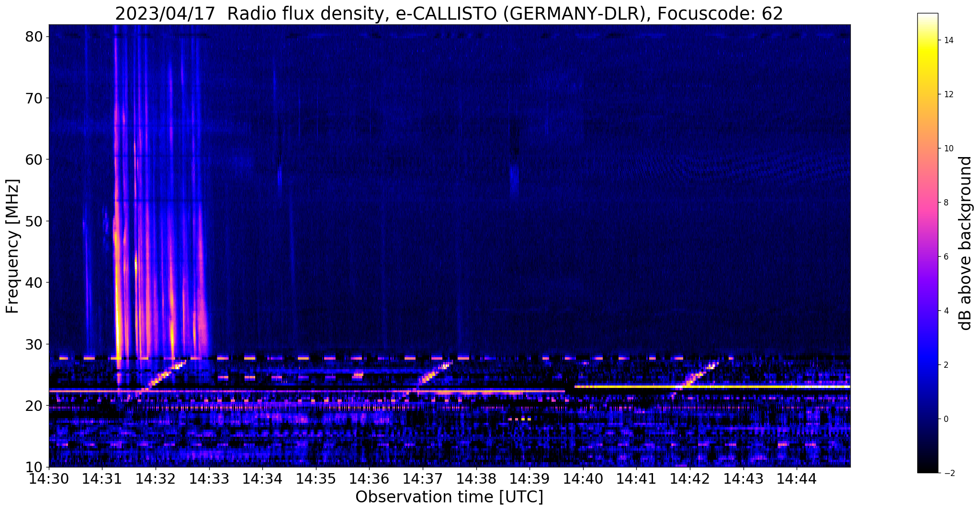Click the 14:44 time tick label
The height and width of the screenshot is (511, 980).
[797, 479]
